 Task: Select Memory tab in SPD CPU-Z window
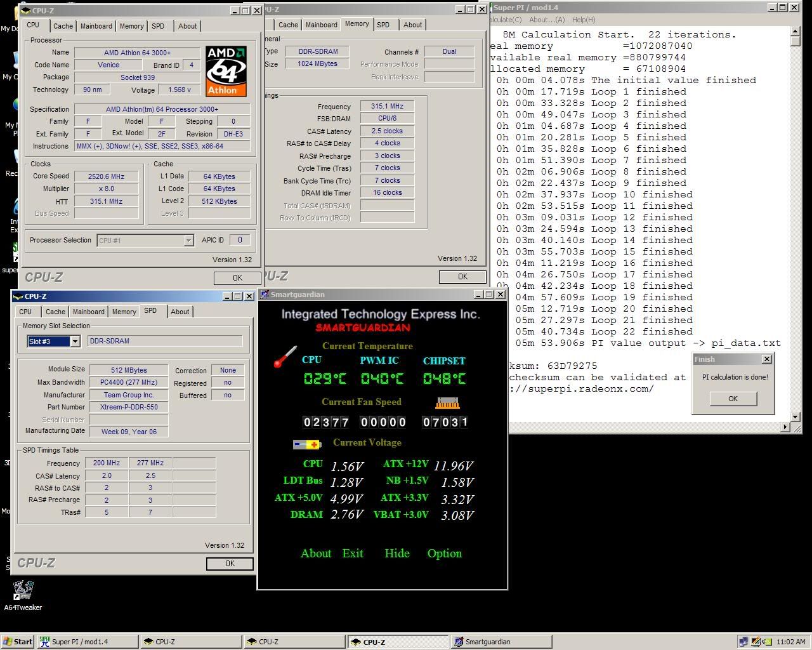[124, 312]
